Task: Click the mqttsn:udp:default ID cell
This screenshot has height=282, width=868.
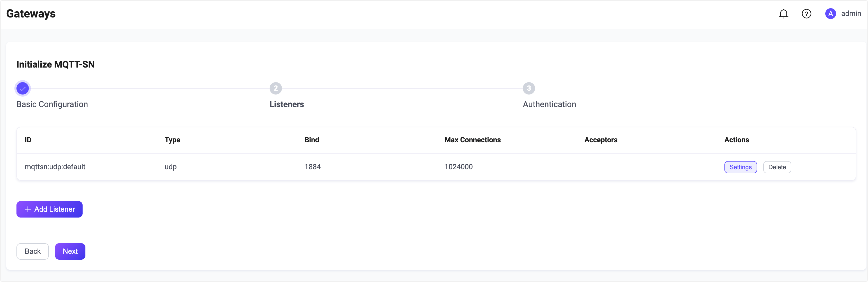Action: point(55,167)
